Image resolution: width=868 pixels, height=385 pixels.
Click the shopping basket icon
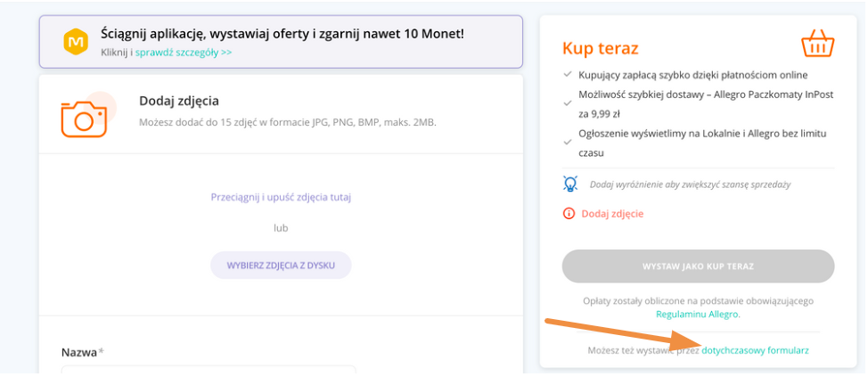[817, 45]
